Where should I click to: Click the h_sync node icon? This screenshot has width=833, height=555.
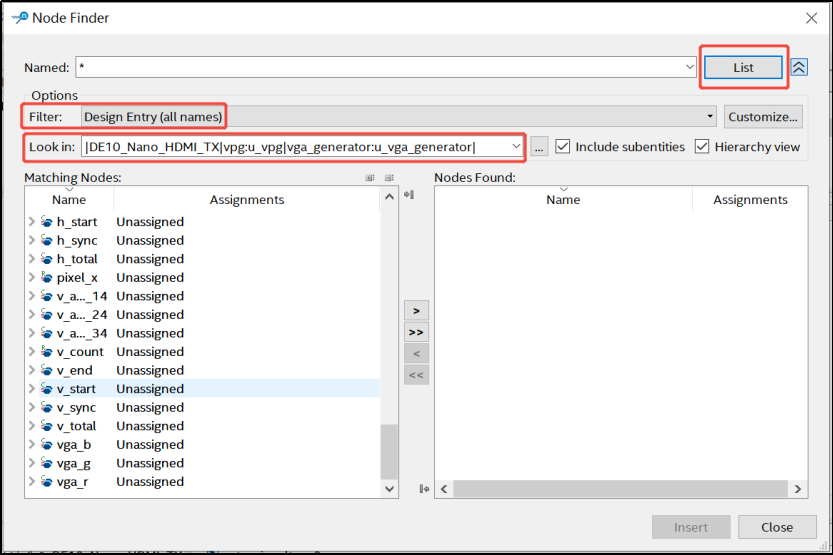(x=47, y=240)
